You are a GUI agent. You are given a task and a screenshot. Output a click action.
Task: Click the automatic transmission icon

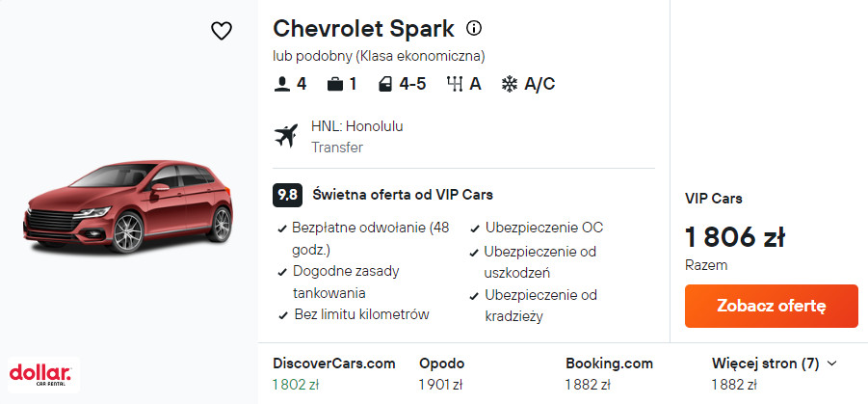click(x=455, y=84)
